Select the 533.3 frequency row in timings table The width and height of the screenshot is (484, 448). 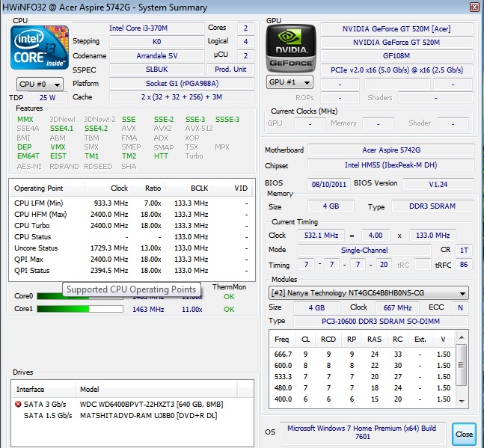362,377
